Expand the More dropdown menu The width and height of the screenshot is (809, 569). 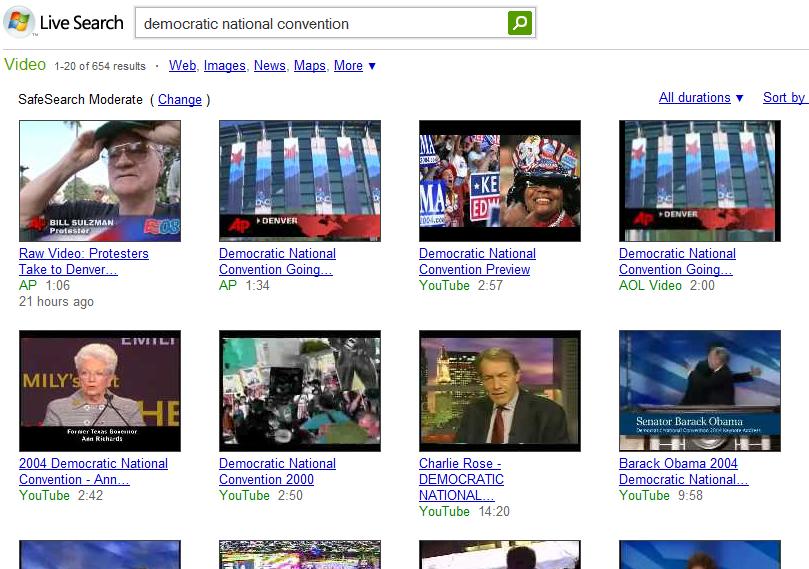pos(354,66)
